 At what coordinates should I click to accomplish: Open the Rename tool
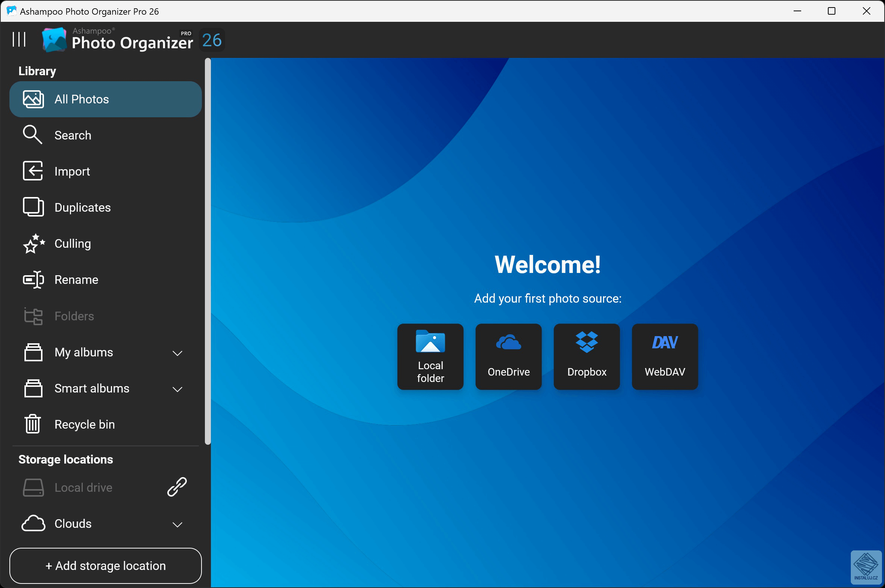pyautogui.click(x=76, y=279)
